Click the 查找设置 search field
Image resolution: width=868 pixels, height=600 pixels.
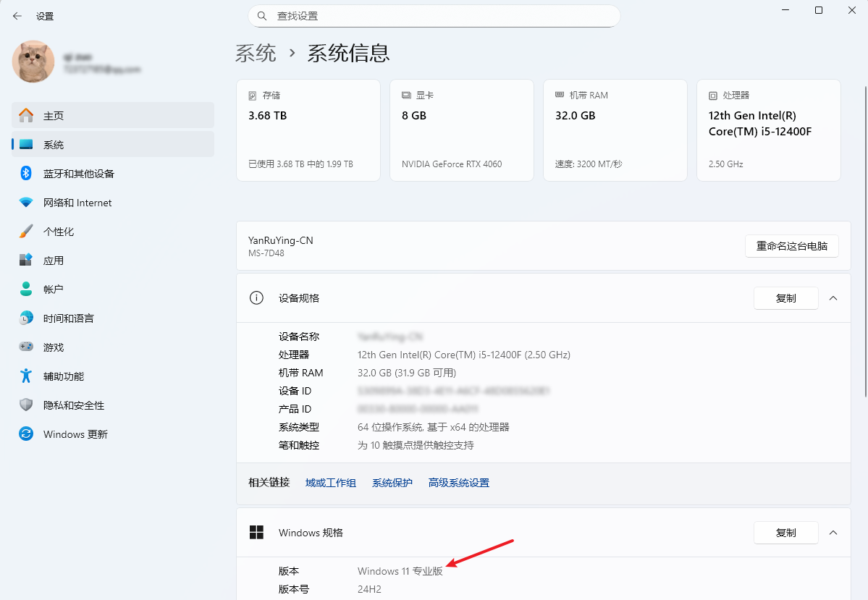434,16
